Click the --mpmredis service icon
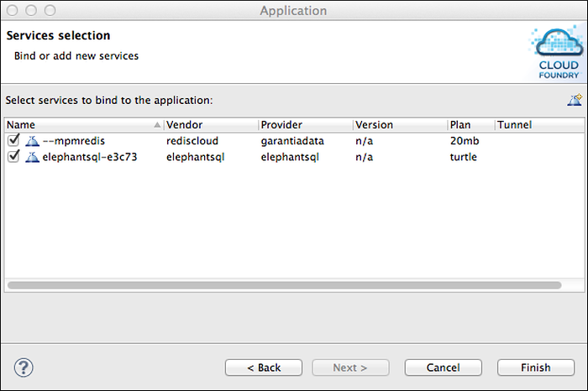The width and height of the screenshot is (588, 391). (x=32, y=141)
